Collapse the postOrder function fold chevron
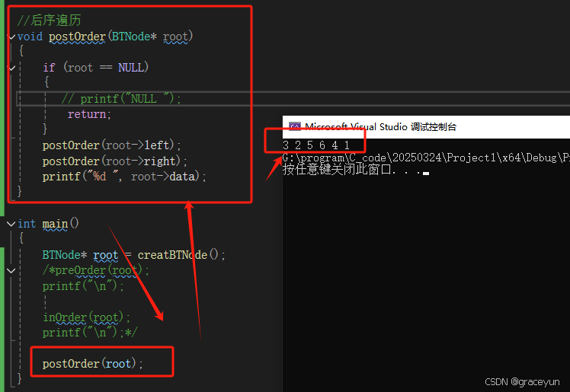The image size is (570, 392). (x=11, y=37)
